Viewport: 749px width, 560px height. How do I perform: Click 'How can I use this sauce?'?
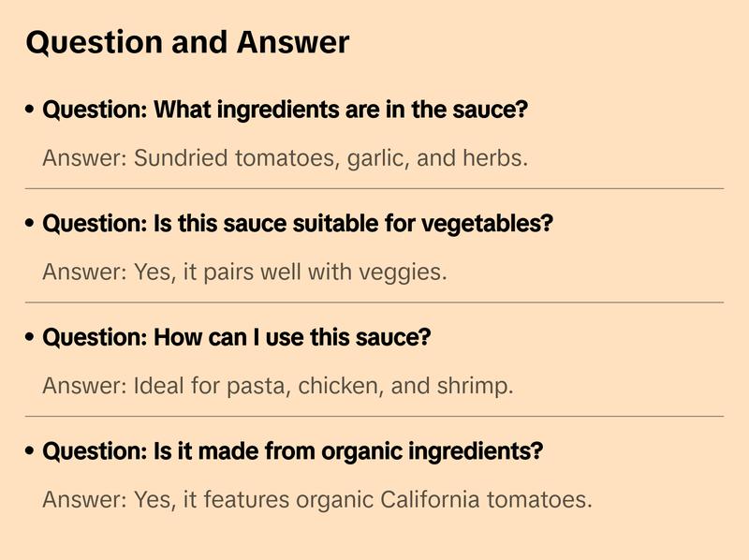point(236,337)
